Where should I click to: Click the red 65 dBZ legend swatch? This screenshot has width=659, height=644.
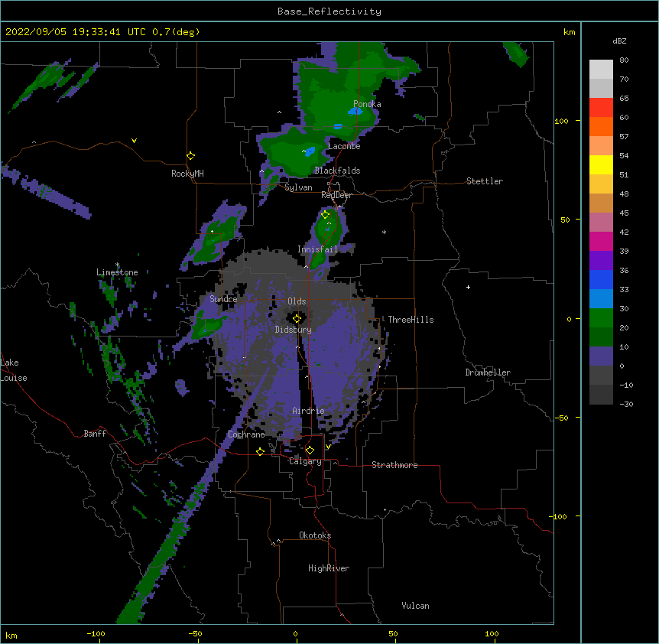pos(601,107)
